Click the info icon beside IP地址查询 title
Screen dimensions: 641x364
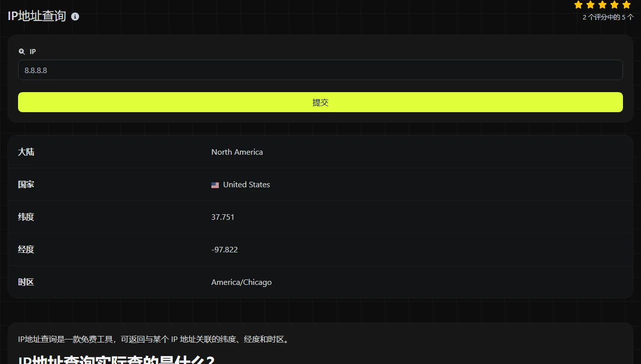(75, 17)
